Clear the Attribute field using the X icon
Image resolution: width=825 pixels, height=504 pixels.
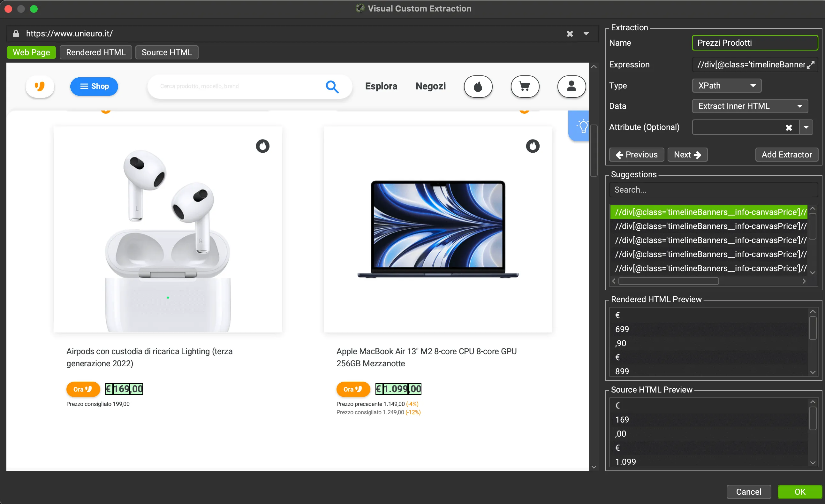pyautogui.click(x=789, y=127)
